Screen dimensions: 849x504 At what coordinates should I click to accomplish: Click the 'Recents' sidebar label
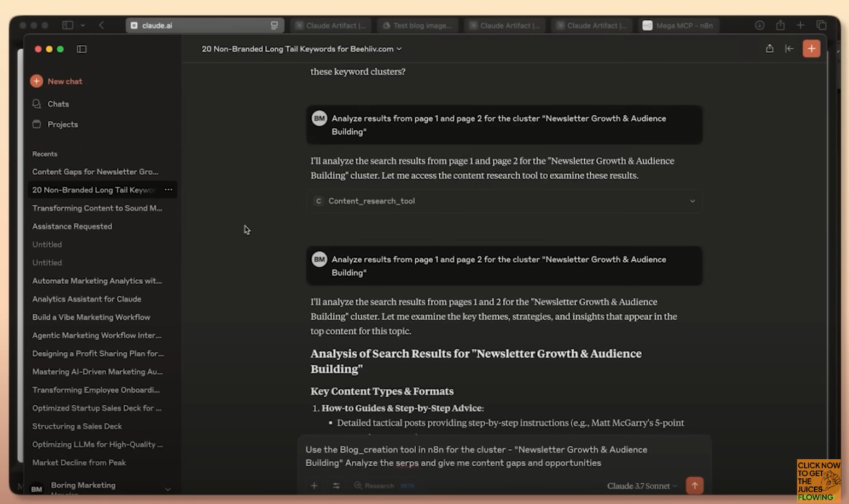pyautogui.click(x=45, y=154)
